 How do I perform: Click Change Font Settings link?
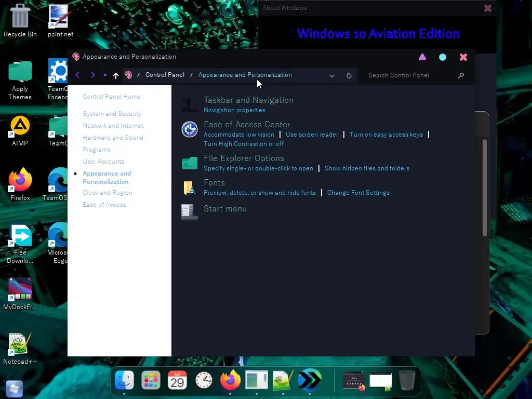click(x=358, y=193)
